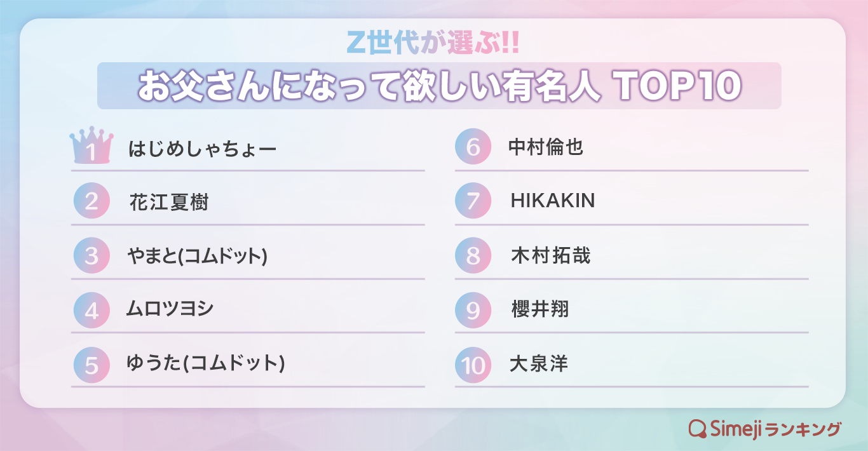Select the name はじめしゃちょー
The width and height of the screenshot is (868, 451).
click(x=203, y=149)
